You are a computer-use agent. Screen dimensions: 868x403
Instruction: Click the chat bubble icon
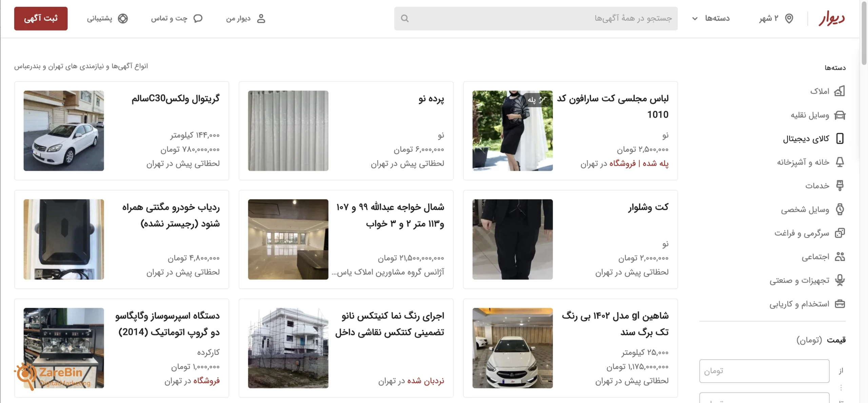pos(198,18)
